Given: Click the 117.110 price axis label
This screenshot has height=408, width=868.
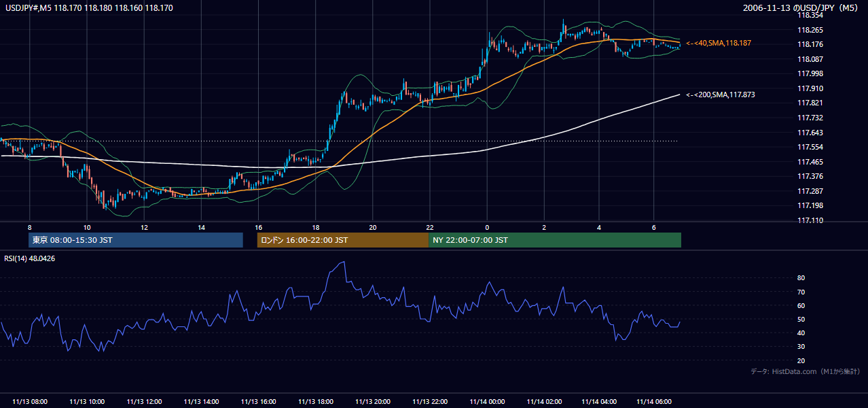Looking at the screenshot, I should (810, 220).
